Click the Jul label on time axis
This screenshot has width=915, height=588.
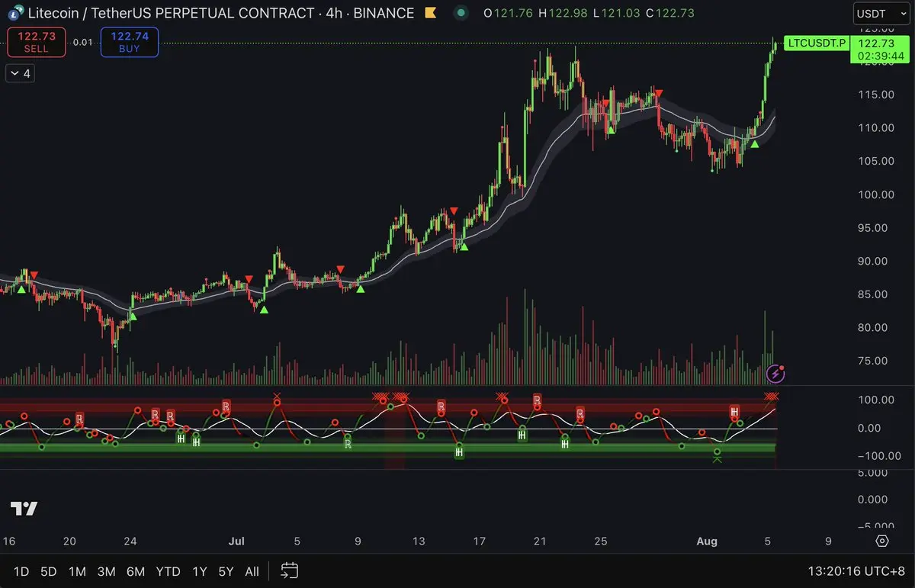click(236, 541)
